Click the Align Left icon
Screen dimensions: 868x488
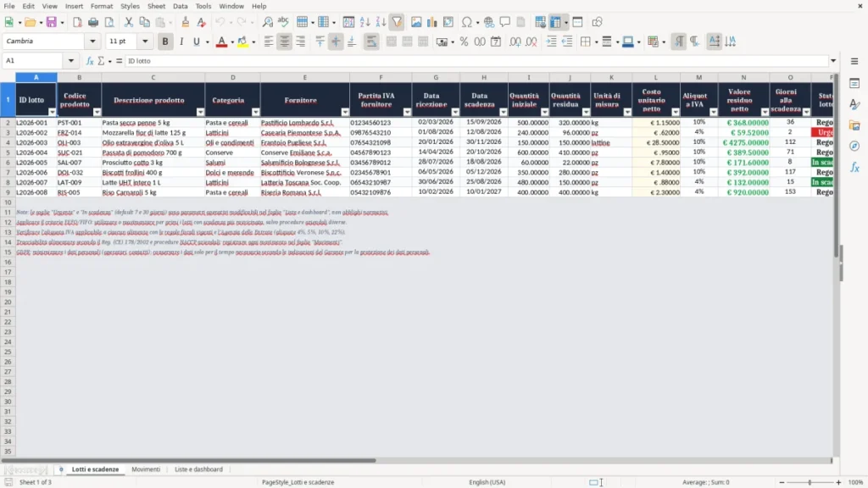point(269,42)
